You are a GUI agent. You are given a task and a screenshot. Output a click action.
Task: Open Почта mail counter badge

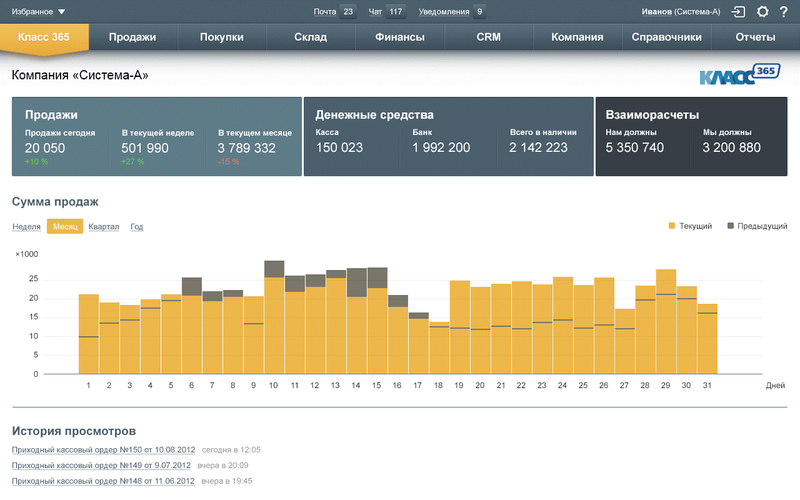(348, 12)
